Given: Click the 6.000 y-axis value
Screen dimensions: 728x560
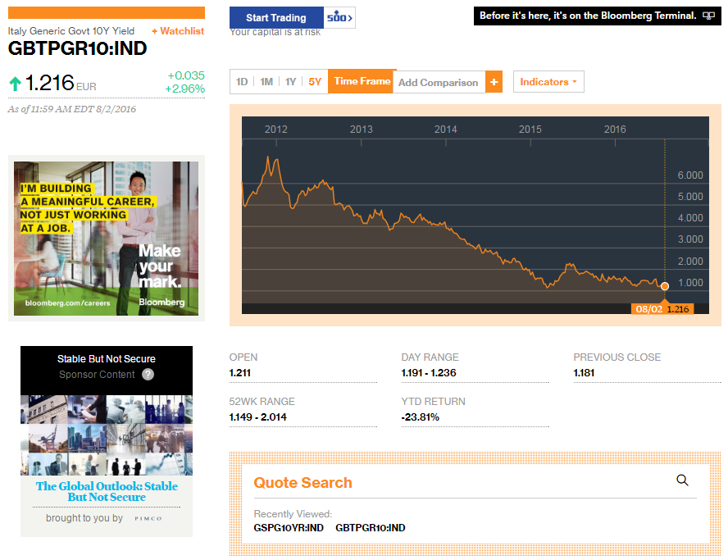Looking at the screenshot, I should click(690, 175).
